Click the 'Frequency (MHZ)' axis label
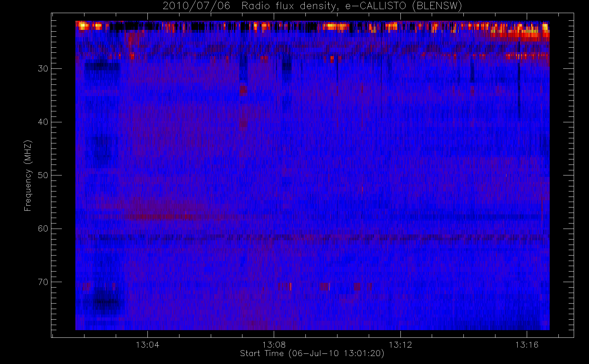This screenshot has height=364, width=589. (28, 175)
